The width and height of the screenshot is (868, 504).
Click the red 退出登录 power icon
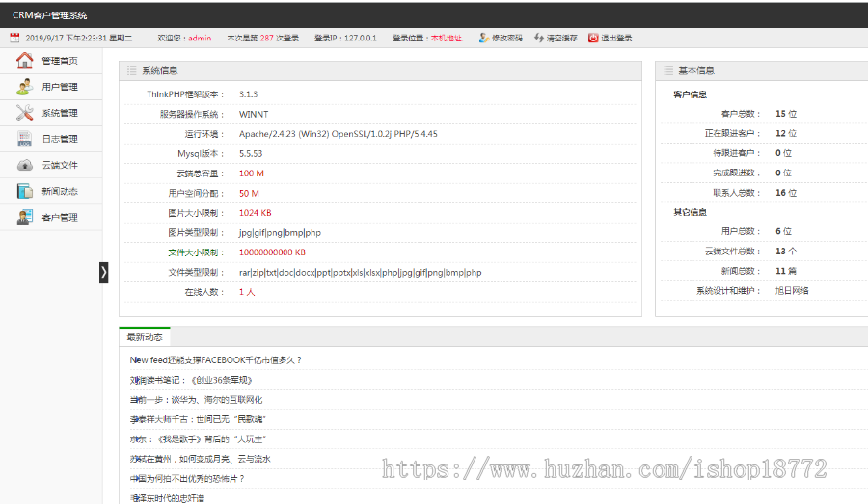click(x=593, y=38)
